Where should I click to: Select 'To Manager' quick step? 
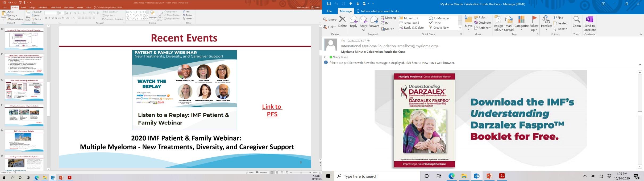[x=439, y=18]
